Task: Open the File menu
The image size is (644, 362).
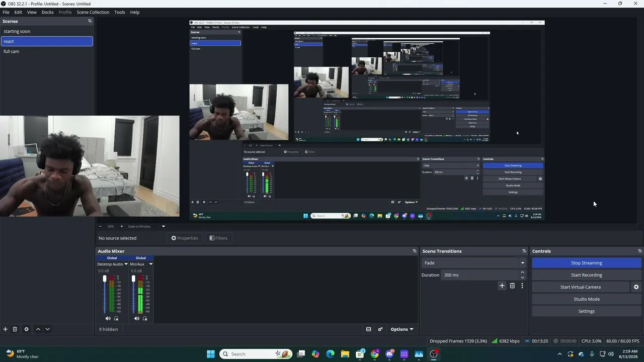Action: [6, 12]
